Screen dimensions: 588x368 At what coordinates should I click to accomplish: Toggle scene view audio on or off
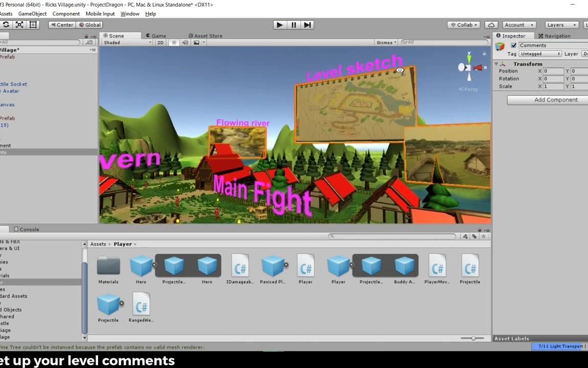pyautogui.click(x=185, y=42)
